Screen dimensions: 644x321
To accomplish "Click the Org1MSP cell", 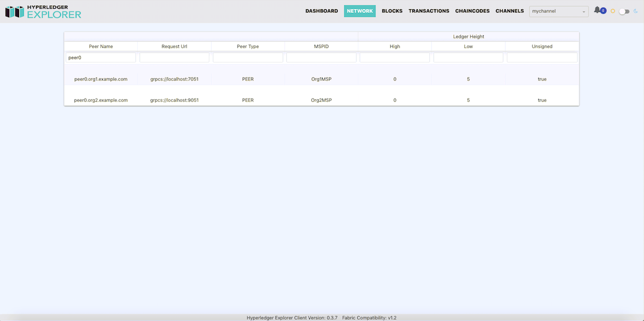I will [321, 79].
